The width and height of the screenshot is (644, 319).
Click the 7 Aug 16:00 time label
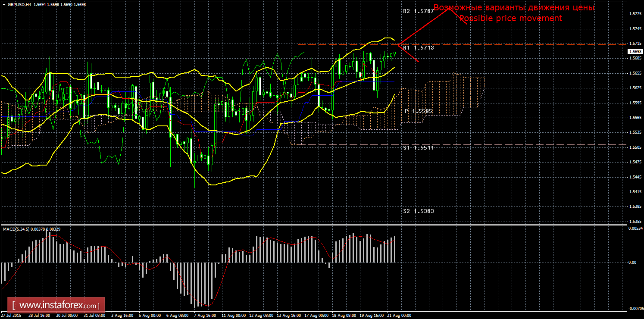tap(205, 316)
